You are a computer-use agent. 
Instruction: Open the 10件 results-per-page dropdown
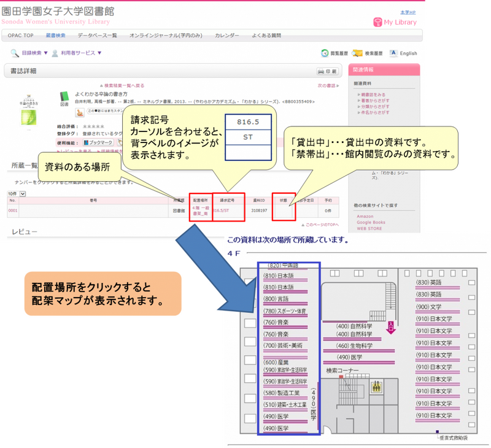pos(23,194)
